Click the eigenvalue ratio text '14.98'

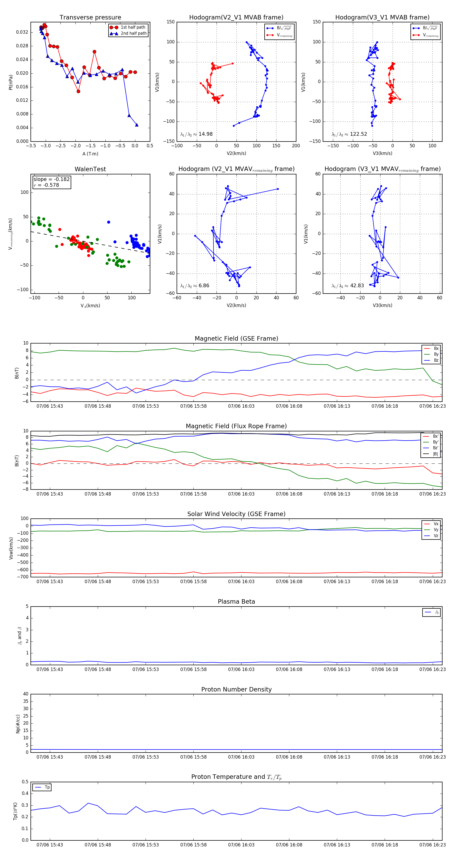(x=205, y=134)
